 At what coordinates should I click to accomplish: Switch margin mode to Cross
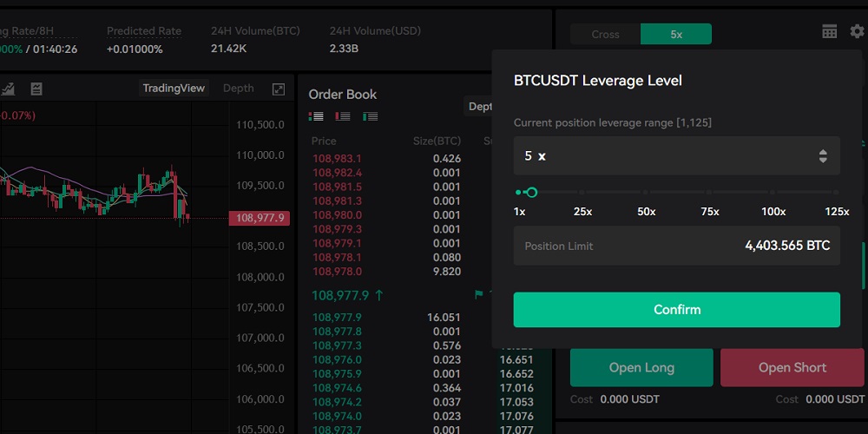605,35
